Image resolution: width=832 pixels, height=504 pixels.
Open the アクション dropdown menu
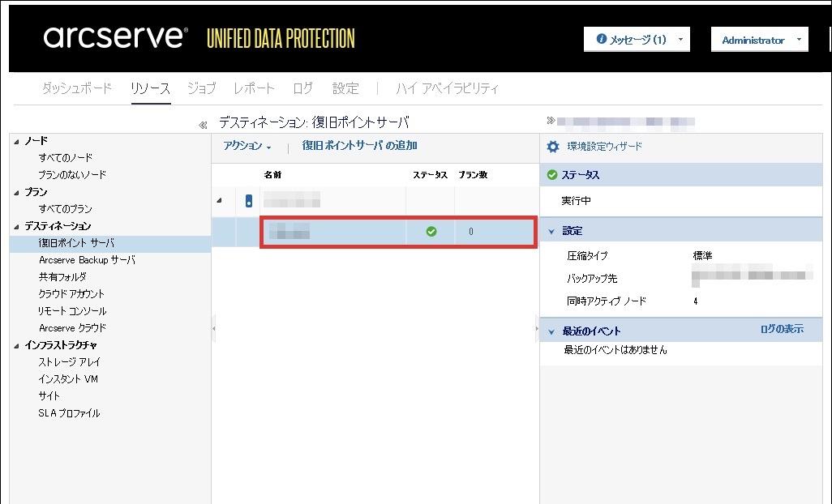247,146
